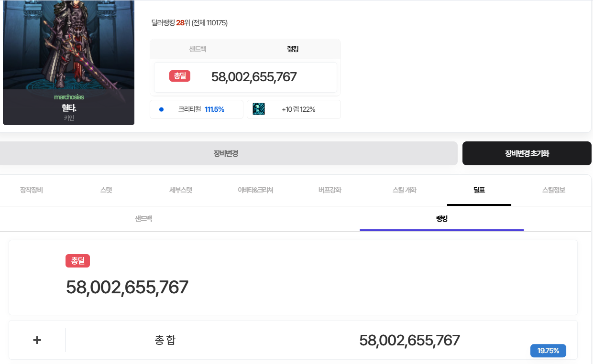Select 샌드백 toggle in the top summary card
Viewport: 593px width, 364px height.
tap(198, 49)
